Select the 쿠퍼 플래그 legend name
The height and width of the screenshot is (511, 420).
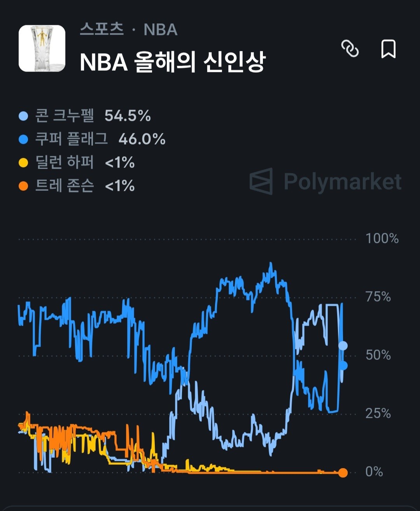(x=72, y=139)
